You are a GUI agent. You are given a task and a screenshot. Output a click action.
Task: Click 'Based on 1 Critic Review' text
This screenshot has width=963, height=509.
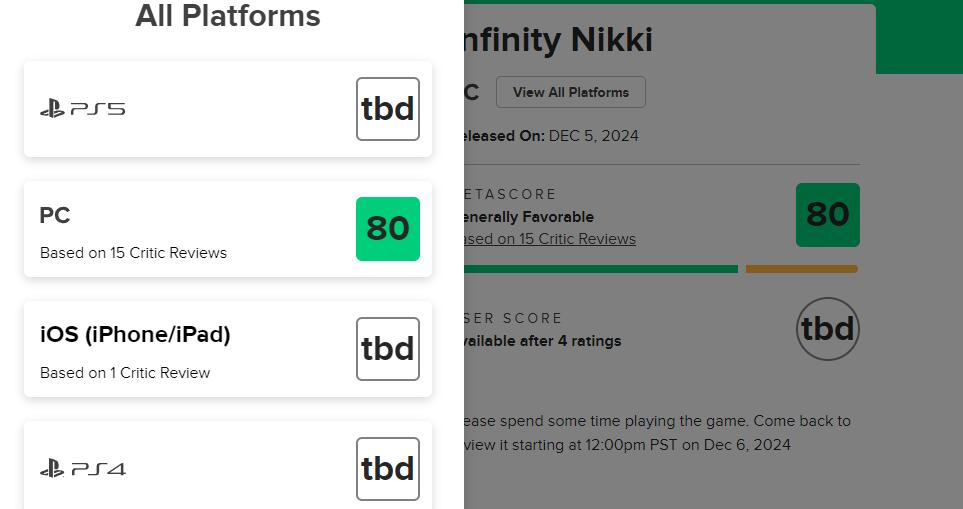click(x=125, y=373)
